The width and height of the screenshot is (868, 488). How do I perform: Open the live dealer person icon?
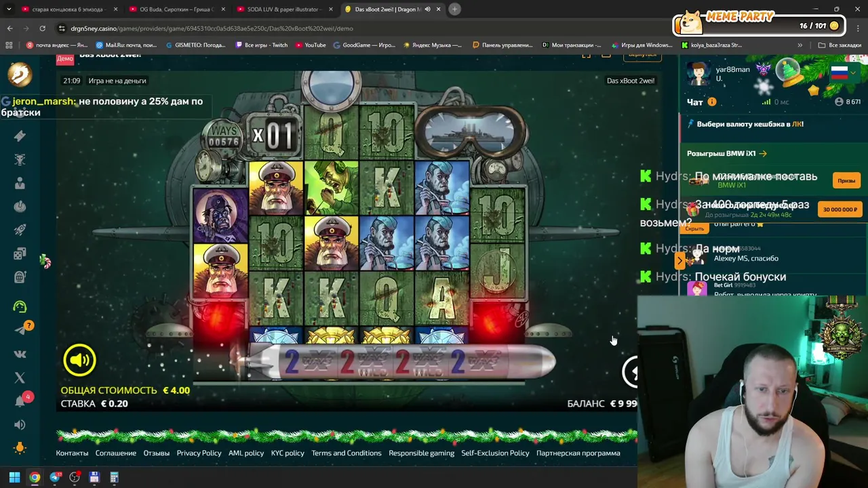click(x=20, y=183)
